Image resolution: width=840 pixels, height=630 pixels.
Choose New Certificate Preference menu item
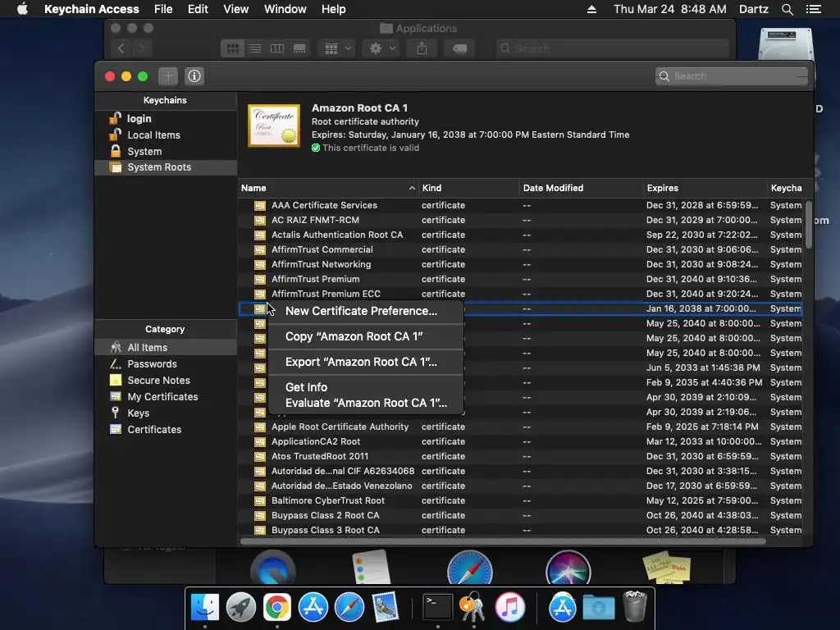pyautogui.click(x=365, y=311)
